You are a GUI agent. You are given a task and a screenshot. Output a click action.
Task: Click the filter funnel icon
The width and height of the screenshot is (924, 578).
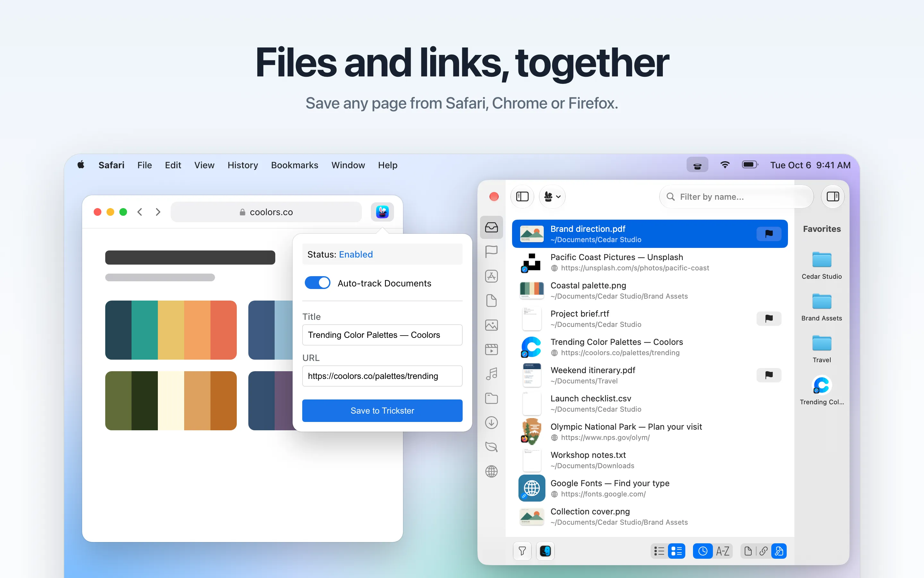[522, 551]
